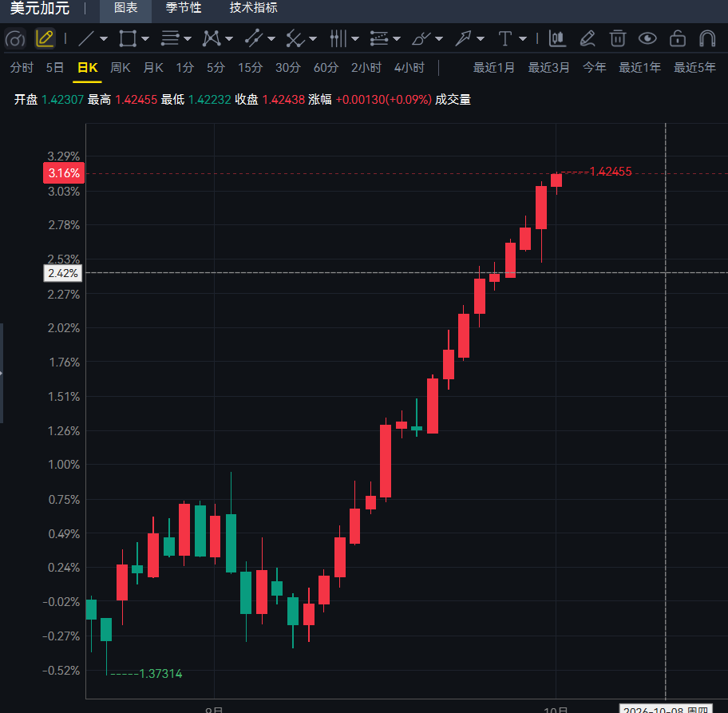The height and width of the screenshot is (713, 728).
Task: Open the dropdown next to the brush tool
Action: point(439,39)
